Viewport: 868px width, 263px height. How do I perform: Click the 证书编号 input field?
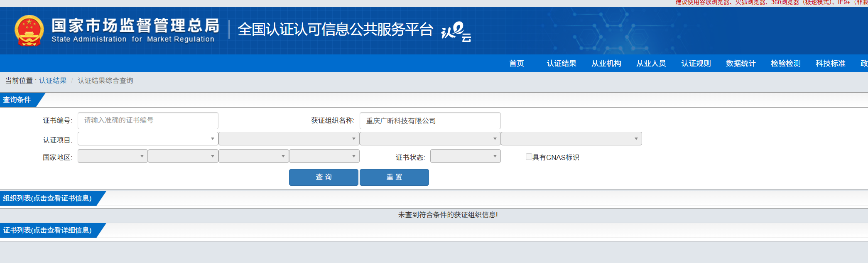pos(148,120)
